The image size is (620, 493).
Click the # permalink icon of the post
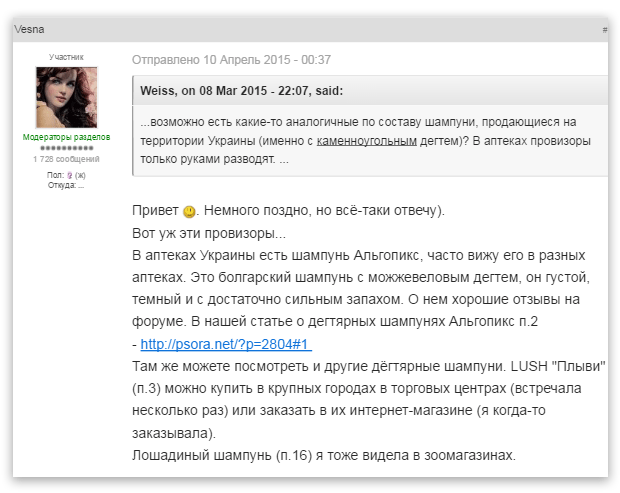point(604,30)
